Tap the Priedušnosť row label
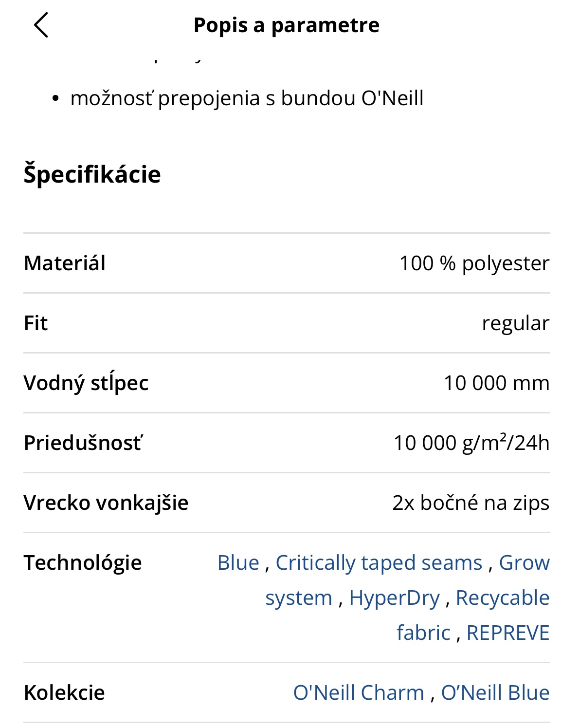 point(83,443)
